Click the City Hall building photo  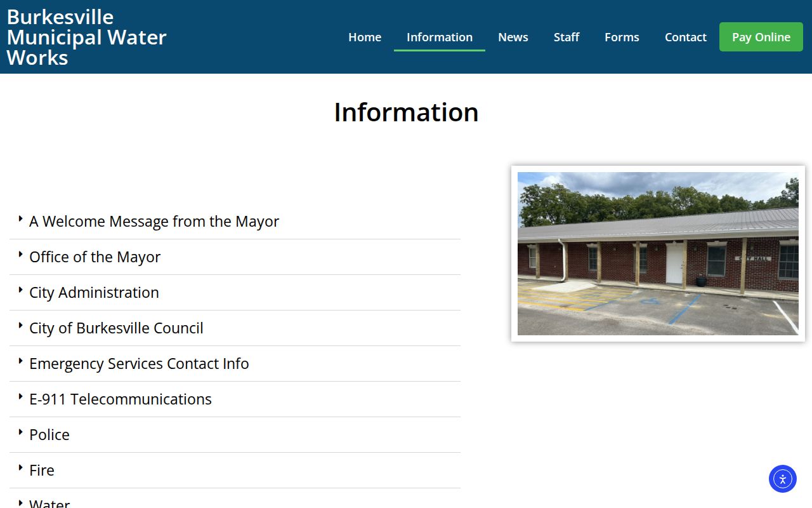pyautogui.click(x=658, y=253)
